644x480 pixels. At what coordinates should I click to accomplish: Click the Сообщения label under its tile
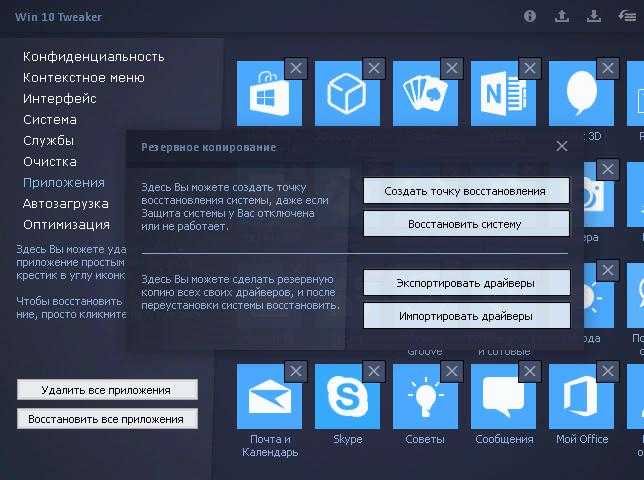(x=504, y=439)
